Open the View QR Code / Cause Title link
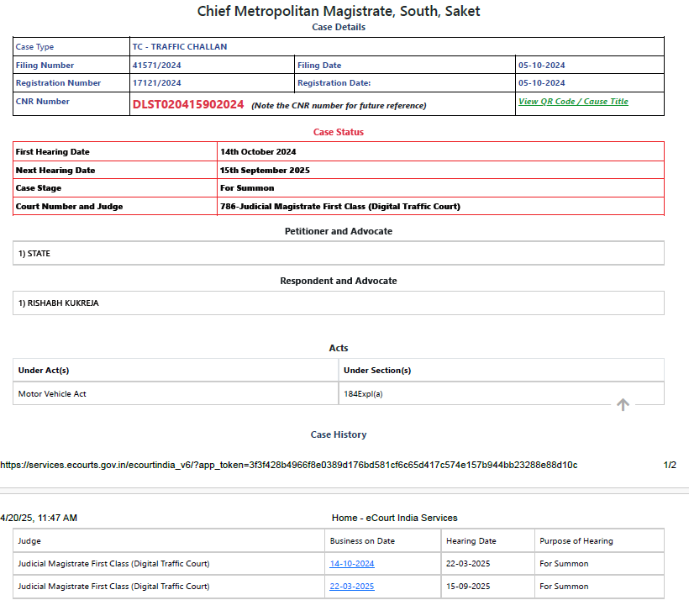689x616 pixels. click(573, 102)
